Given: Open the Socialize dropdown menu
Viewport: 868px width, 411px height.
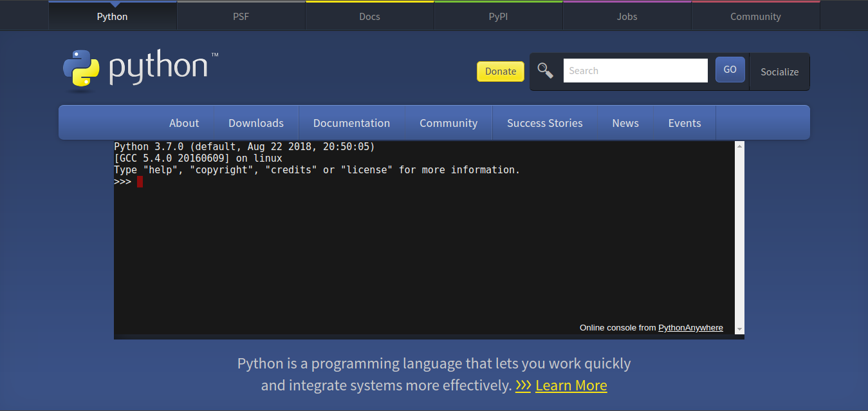Looking at the screenshot, I should pos(779,72).
